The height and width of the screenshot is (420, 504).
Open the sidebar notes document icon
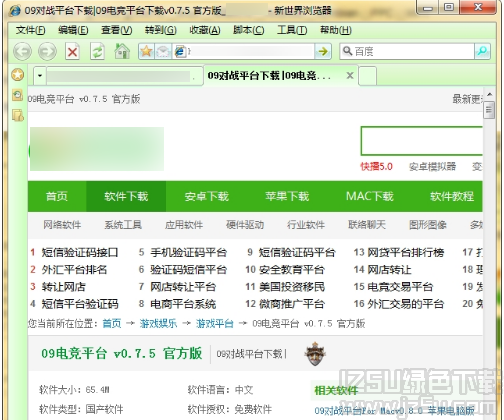point(18,115)
